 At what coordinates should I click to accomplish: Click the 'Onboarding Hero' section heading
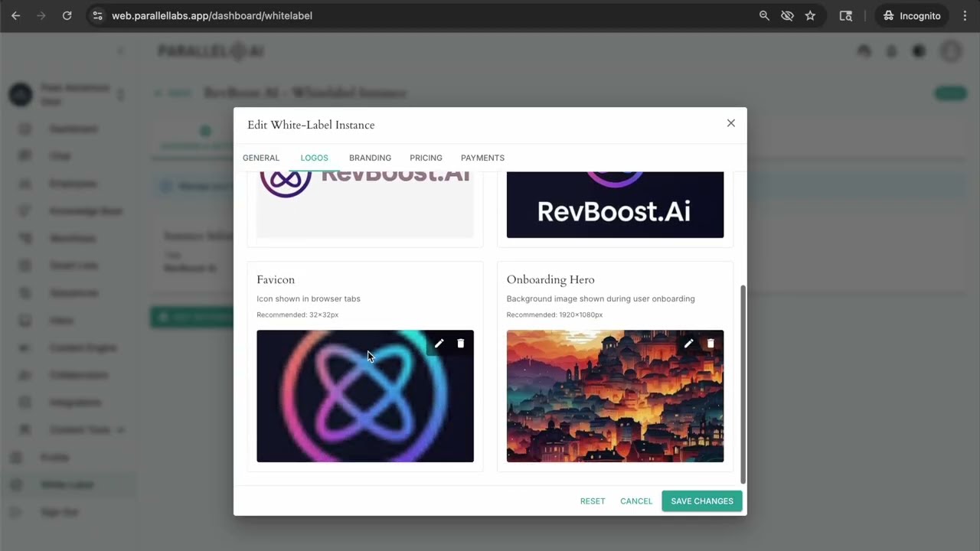(x=550, y=280)
